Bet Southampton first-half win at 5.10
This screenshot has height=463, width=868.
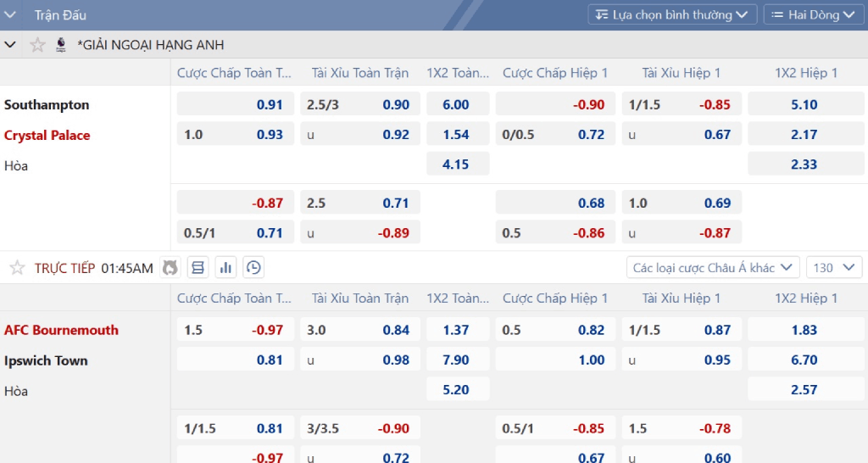pyautogui.click(x=805, y=104)
